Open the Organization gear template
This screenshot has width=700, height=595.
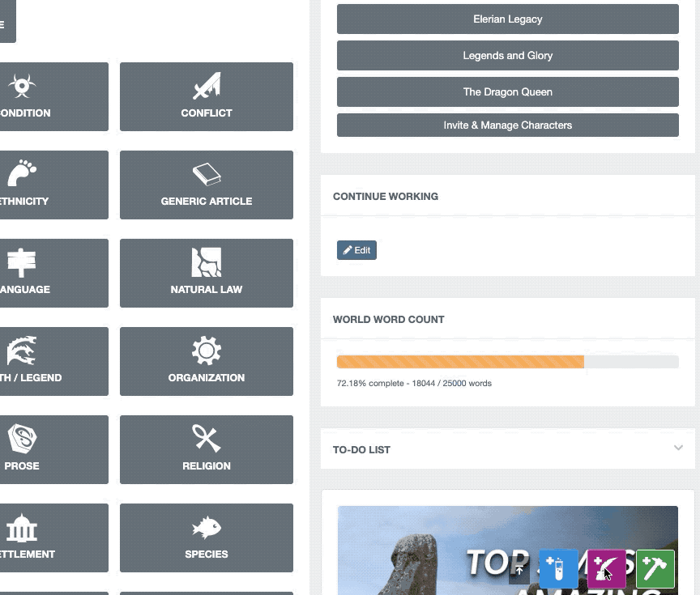tap(207, 362)
